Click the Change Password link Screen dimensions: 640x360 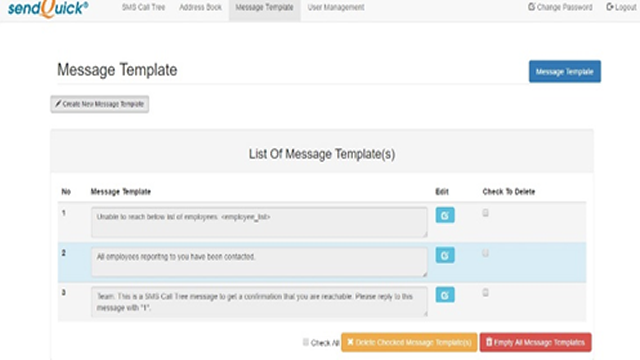560,7
